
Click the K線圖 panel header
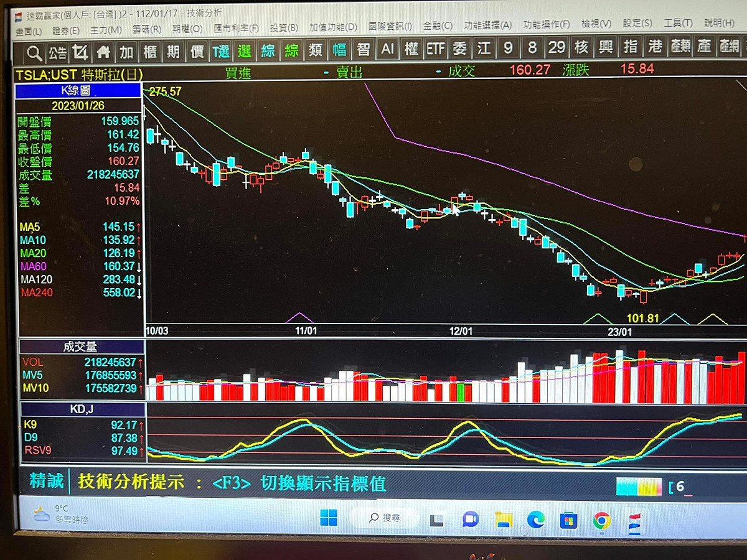tap(79, 91)
